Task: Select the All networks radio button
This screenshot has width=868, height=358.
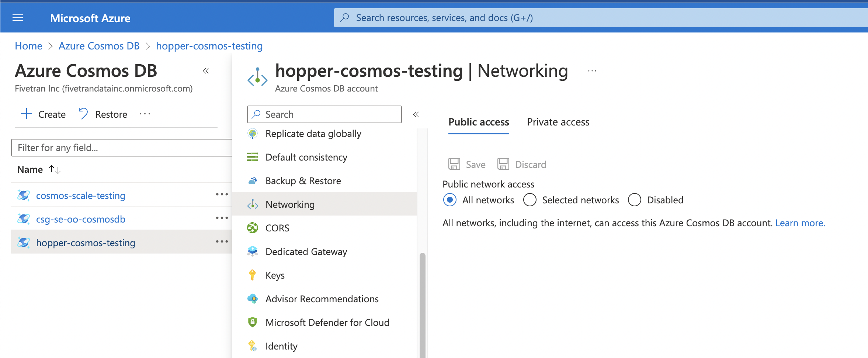Action: point(450,200)
